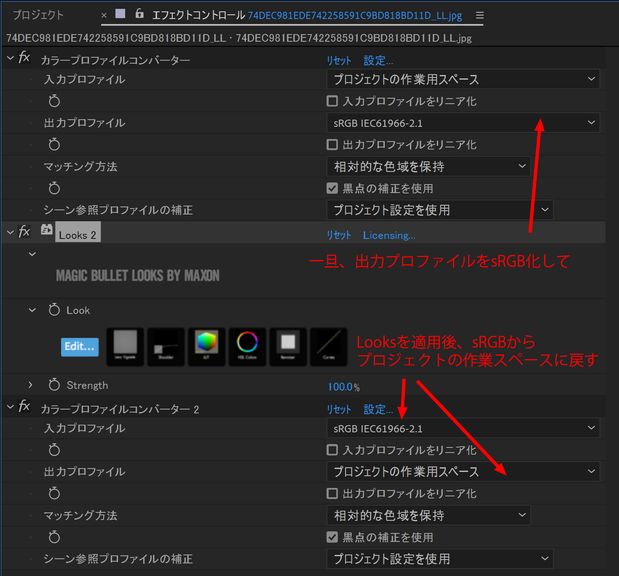This screenshot has height=576, width=619.
Task: Open Looks 2 Licensing link
Action: pyautogui.click(x=389, y=235)
